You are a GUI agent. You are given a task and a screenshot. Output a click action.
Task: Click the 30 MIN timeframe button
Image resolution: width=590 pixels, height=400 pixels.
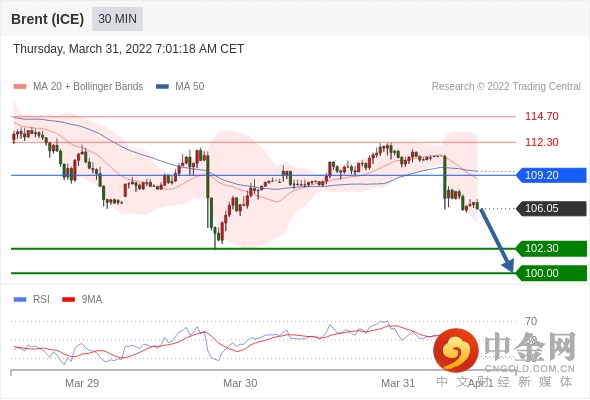pyautogui.click(x=117, y=18)
